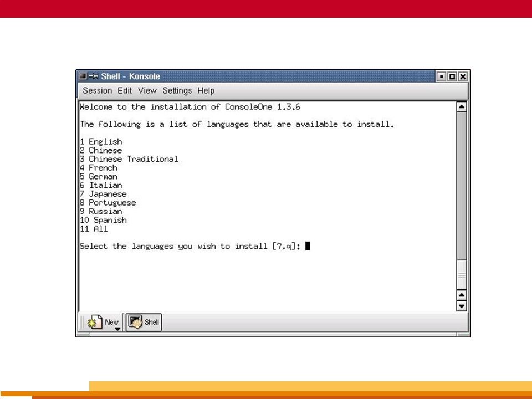Open the View menu
Viewport: 532px width, 399px height.
click(147, 90)
